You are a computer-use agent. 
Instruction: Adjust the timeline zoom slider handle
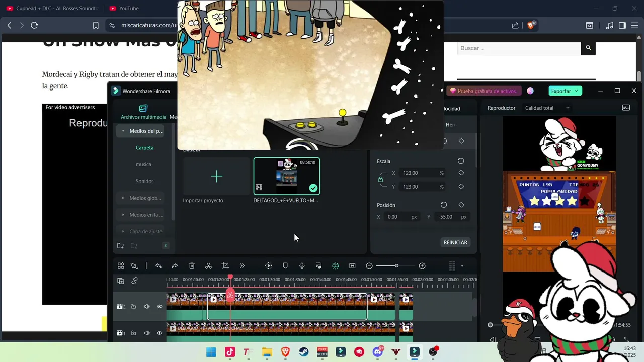click(396, 266)
